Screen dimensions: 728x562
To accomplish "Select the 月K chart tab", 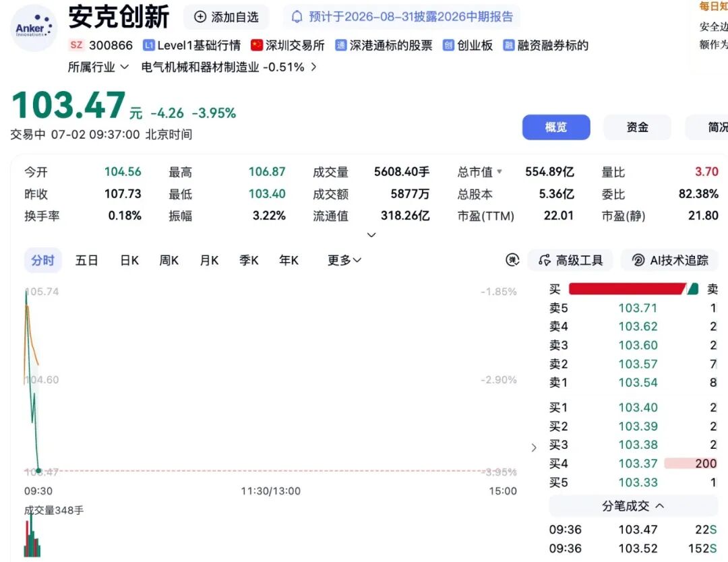I will [209, 260].
